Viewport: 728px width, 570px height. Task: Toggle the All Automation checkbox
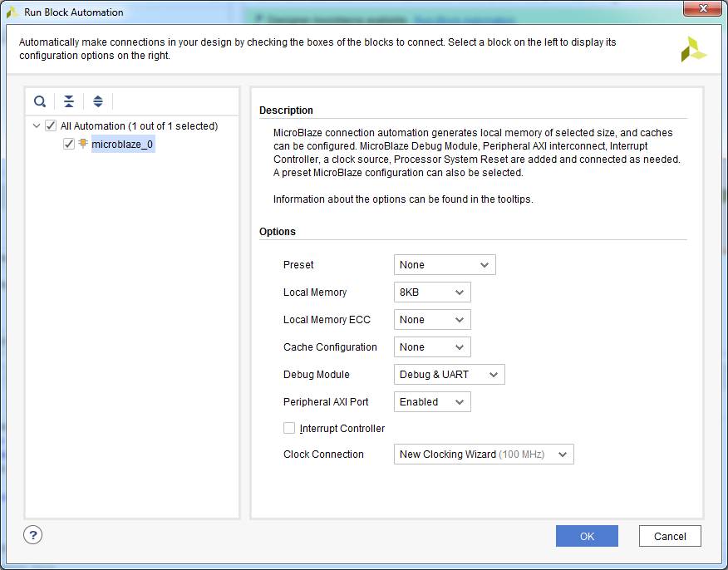pyautogui.click(x=51, y=125)
